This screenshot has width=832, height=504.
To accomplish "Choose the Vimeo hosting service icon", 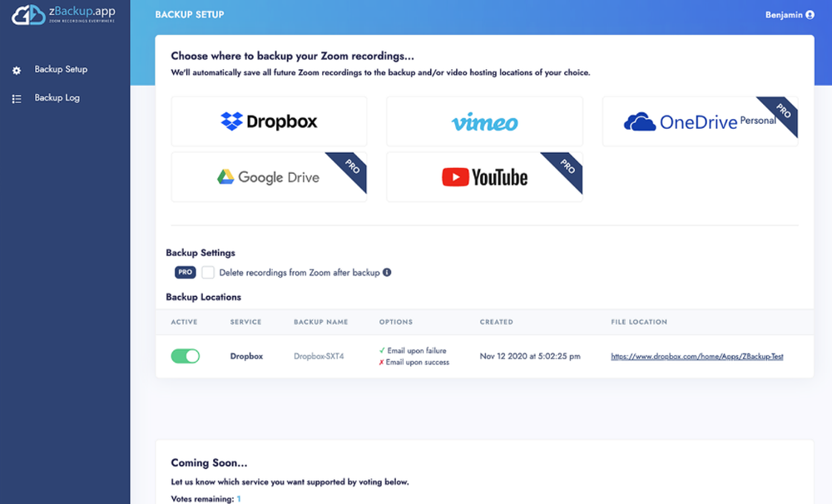I will (x=484, y=121).
